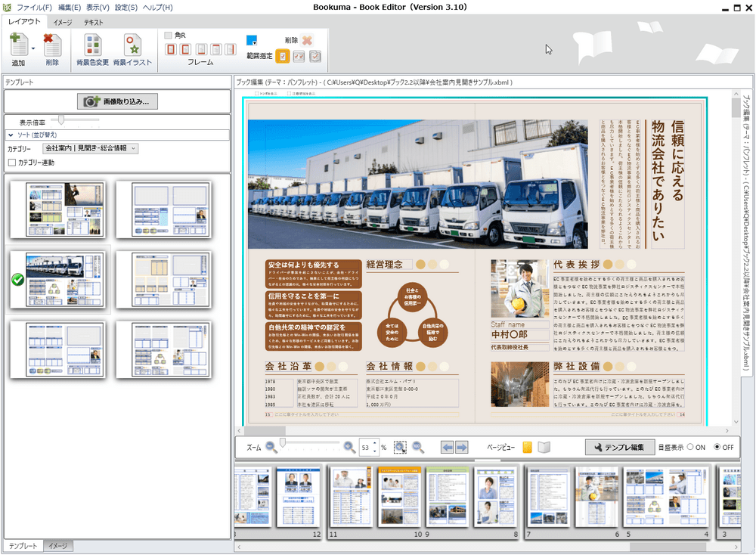Switch to the テキスト ribbon tab
Image resolution: width=756 pixels, height=555 pixels.
point(94,23)
